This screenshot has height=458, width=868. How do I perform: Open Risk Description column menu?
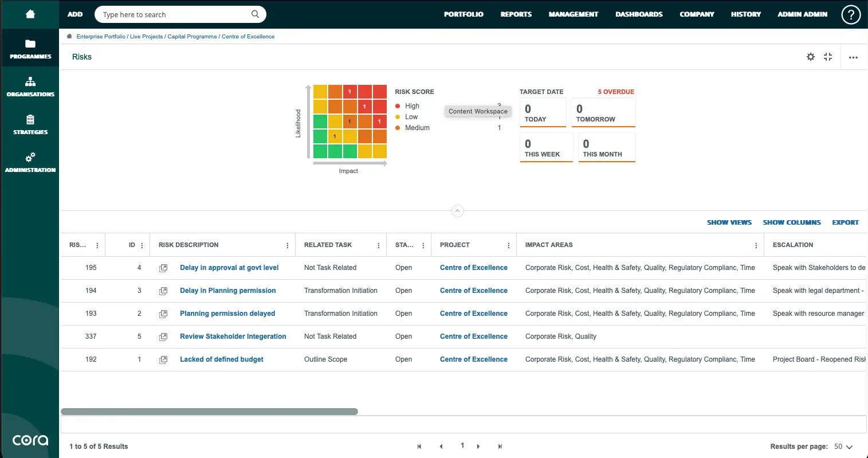click(288, 245)
